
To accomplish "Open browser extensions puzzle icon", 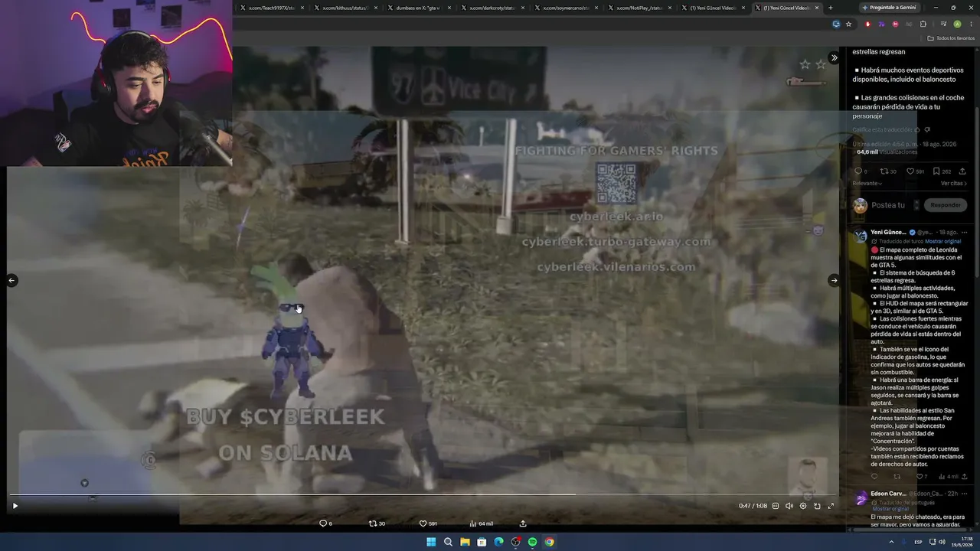I will 923,24.
